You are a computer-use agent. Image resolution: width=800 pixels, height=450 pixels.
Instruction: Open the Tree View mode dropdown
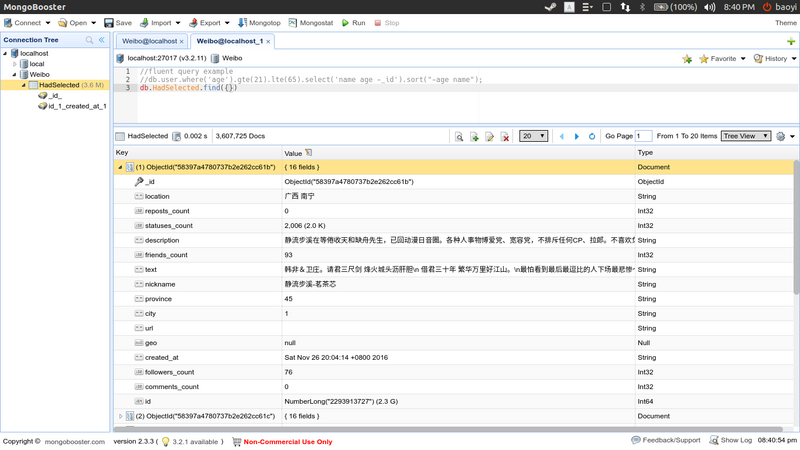pyautogui.click(x=746, y=136)
